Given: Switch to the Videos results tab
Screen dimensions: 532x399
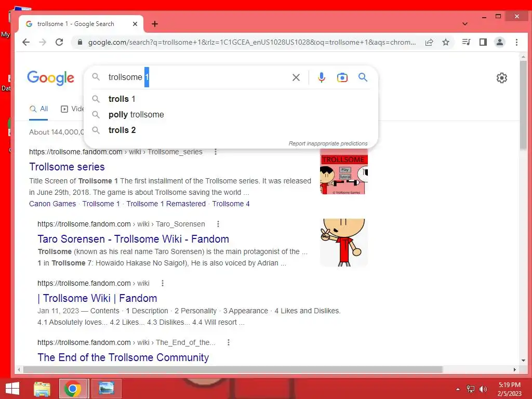Looking at the screenshot, I should tap(72, 109).
